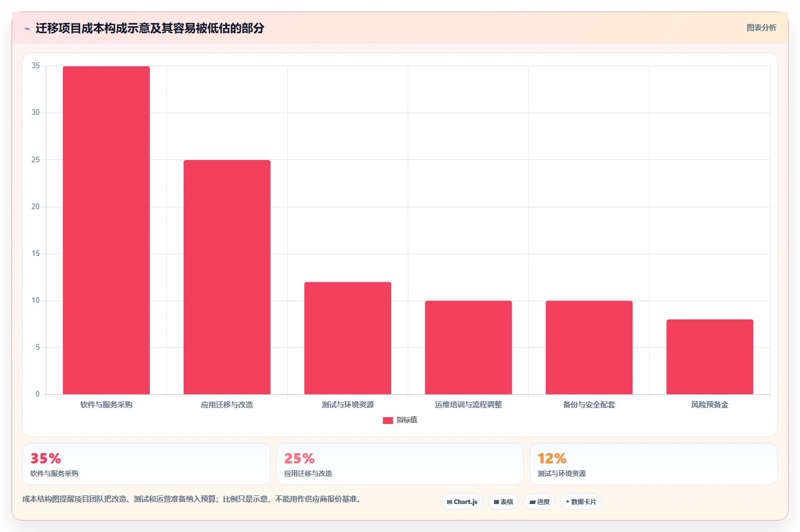Click the lightning icon beside the chart title

tap(27, 29)
